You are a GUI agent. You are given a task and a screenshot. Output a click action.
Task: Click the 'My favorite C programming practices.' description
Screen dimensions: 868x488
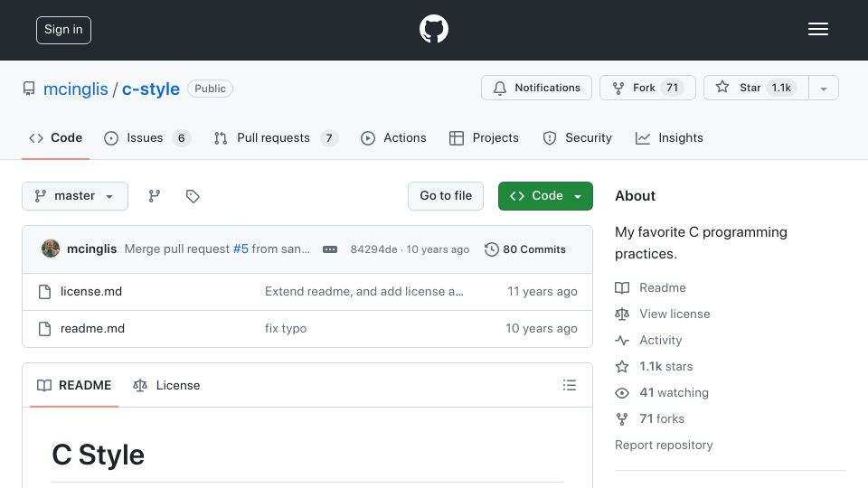[x=701, y=243]
